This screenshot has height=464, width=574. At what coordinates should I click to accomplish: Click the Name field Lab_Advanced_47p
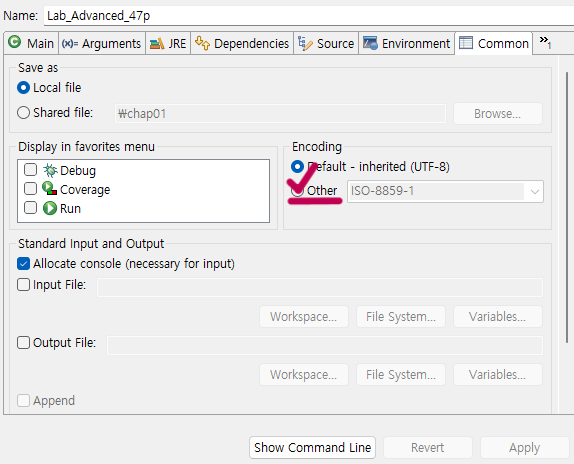click(309, 16)
